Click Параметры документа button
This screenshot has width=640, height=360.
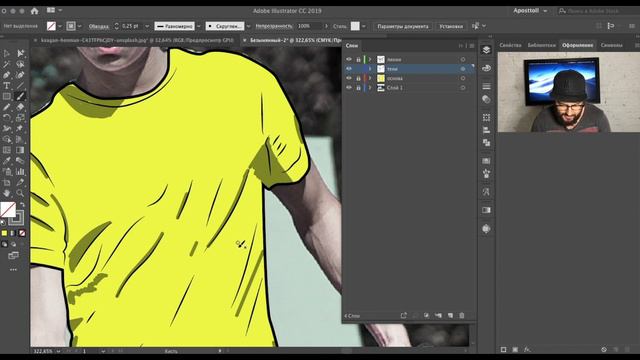click(x=403, y=26)
